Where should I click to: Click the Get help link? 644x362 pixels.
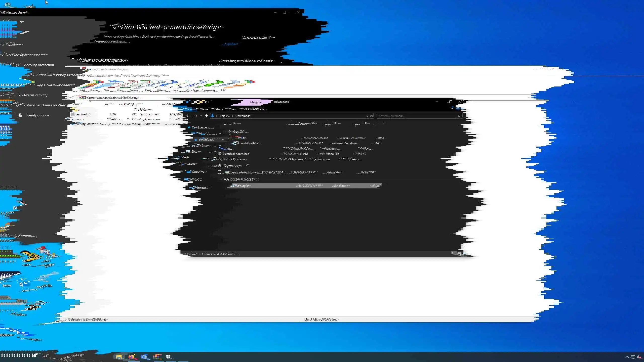(x=230, y=44)
